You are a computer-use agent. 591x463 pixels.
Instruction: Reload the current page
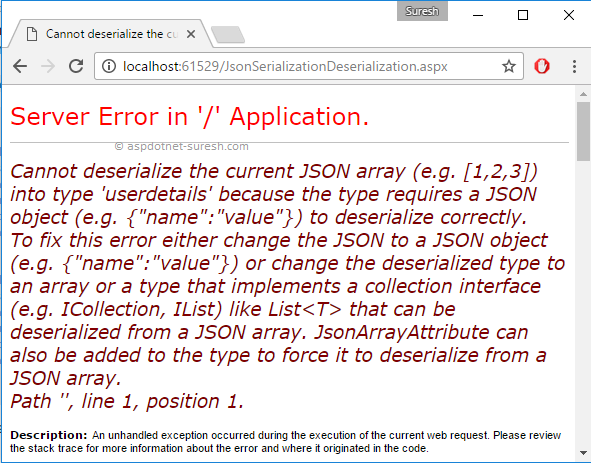[76, 66]
